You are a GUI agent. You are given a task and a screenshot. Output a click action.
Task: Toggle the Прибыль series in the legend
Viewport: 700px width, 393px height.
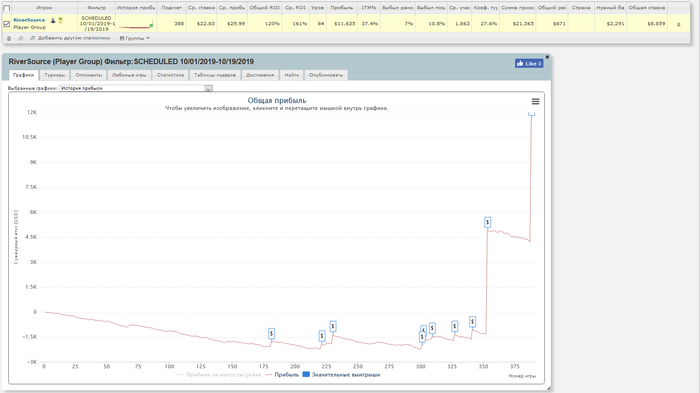point(282,375)
